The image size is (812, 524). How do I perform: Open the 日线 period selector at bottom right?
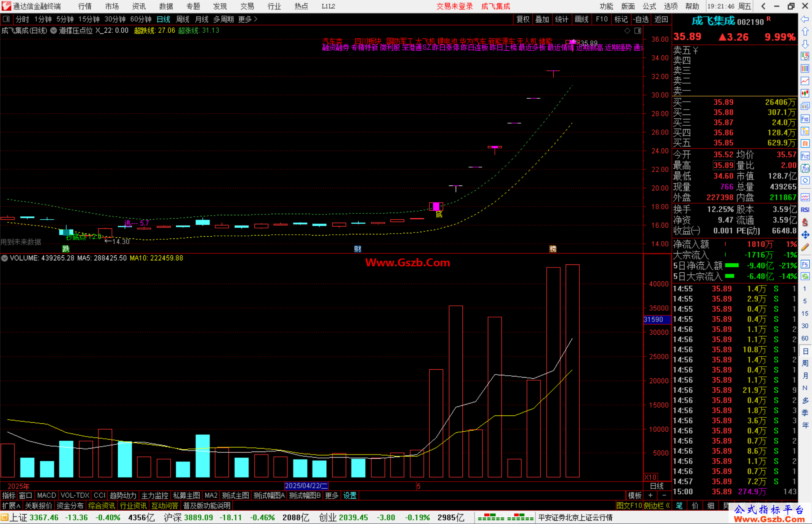(x=657, y=486)
